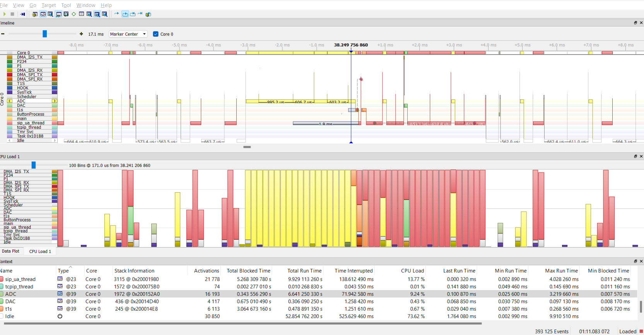Toggle the waveform plot window icon
The image size is (644, 335).
tap(43, 14)
